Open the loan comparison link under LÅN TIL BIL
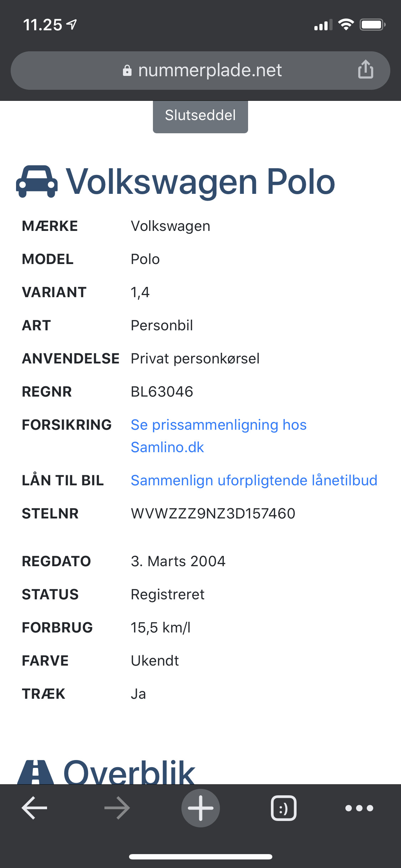 pyautogui.click(x=254, y=480)
